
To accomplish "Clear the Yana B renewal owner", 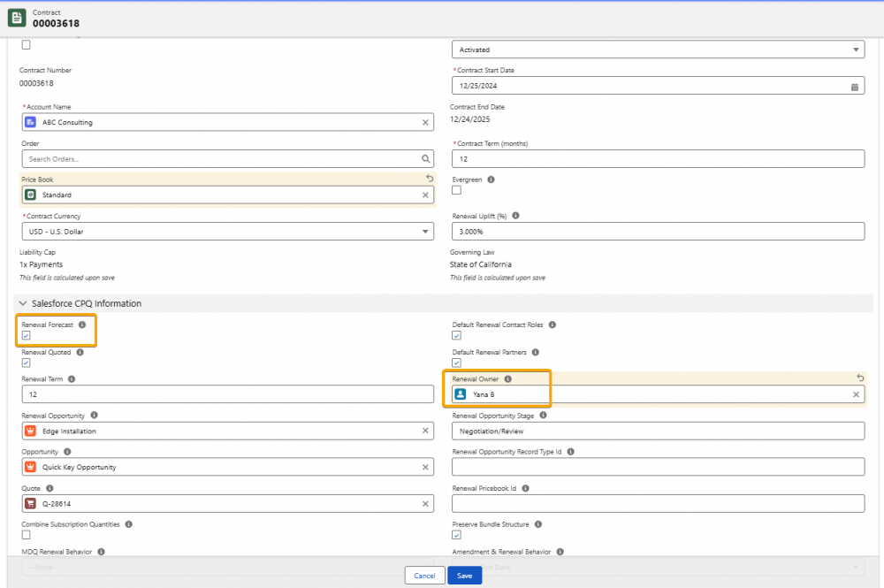I will (x=856, y=394).
